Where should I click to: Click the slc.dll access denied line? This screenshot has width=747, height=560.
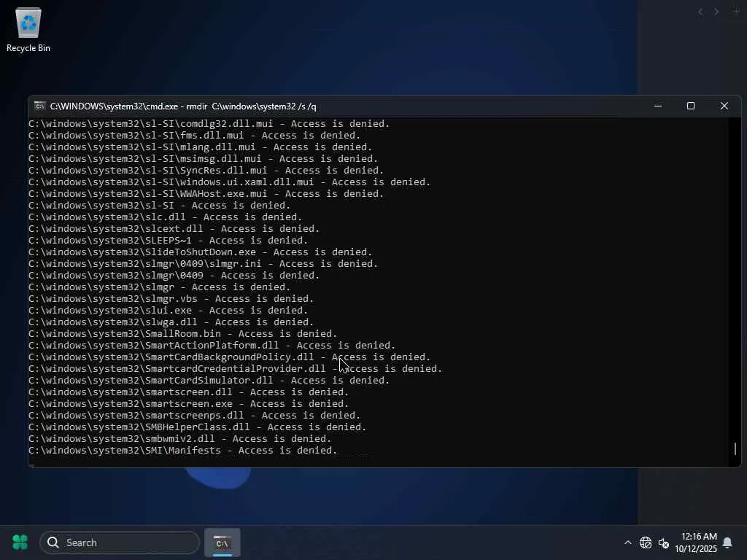pos(166,217)
